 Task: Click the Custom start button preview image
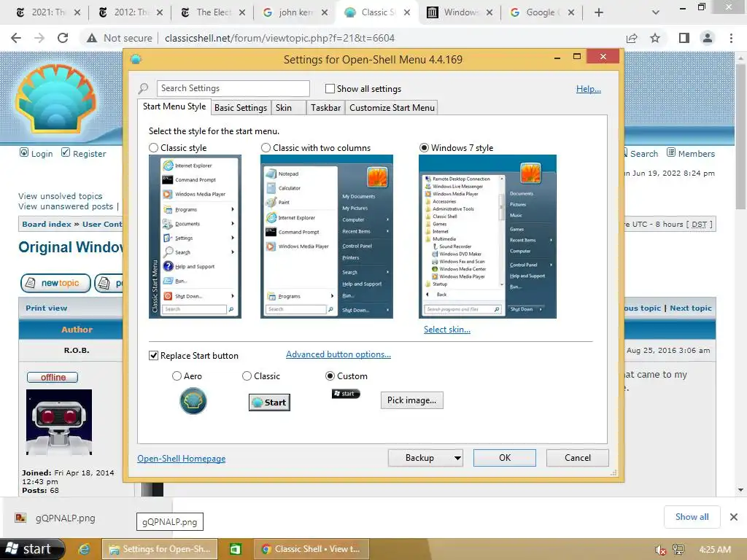point(346,393)
